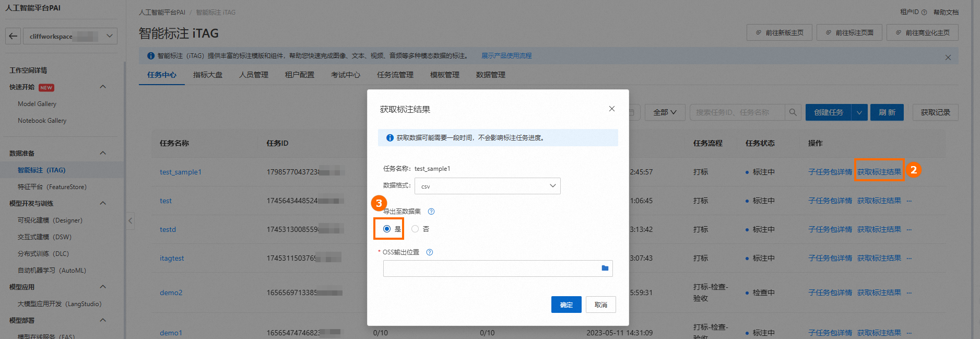Open 智能标注 (iTAG) in the sidebar
This screenshot has width=980, height=339.
point(42,170)
